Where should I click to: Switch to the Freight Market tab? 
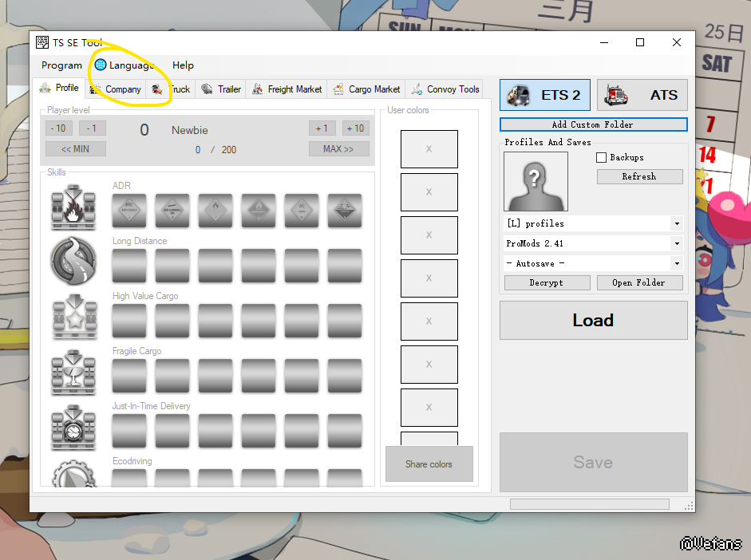(x=287, y=89)
